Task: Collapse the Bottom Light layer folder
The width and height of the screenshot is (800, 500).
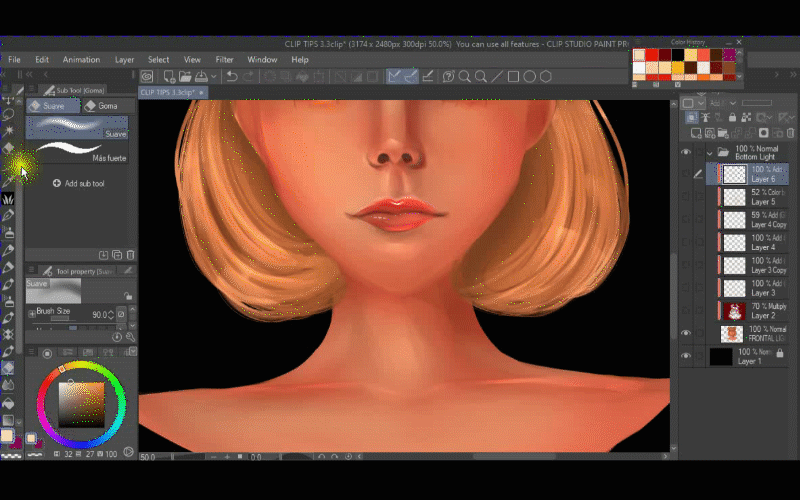Action: (x=709, y=152)
